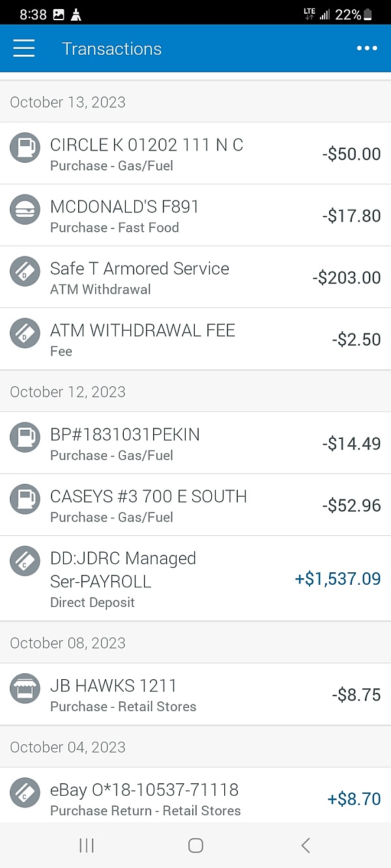Tap the gas pump icon for BP#1831031PEKIN
391x868 pixels.
pos(25,438)
